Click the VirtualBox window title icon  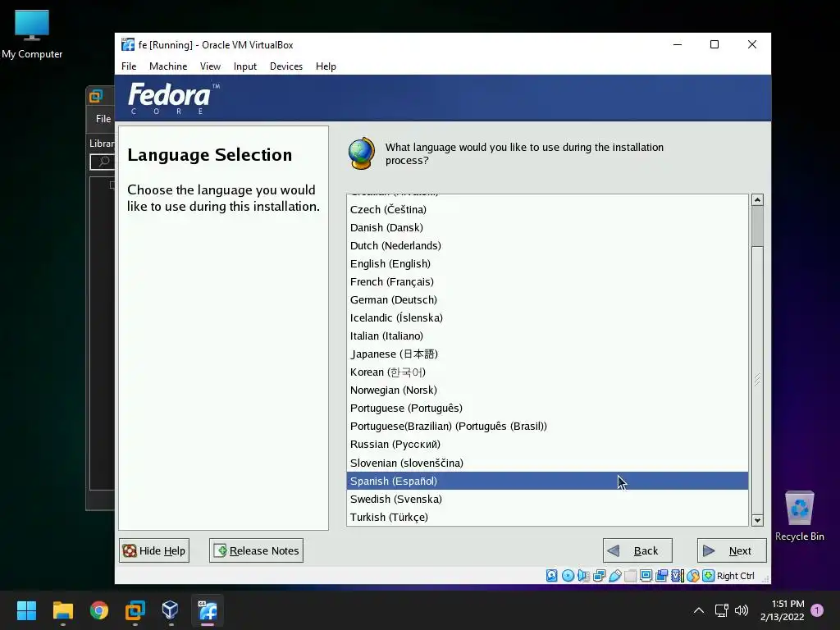point(127,44)
